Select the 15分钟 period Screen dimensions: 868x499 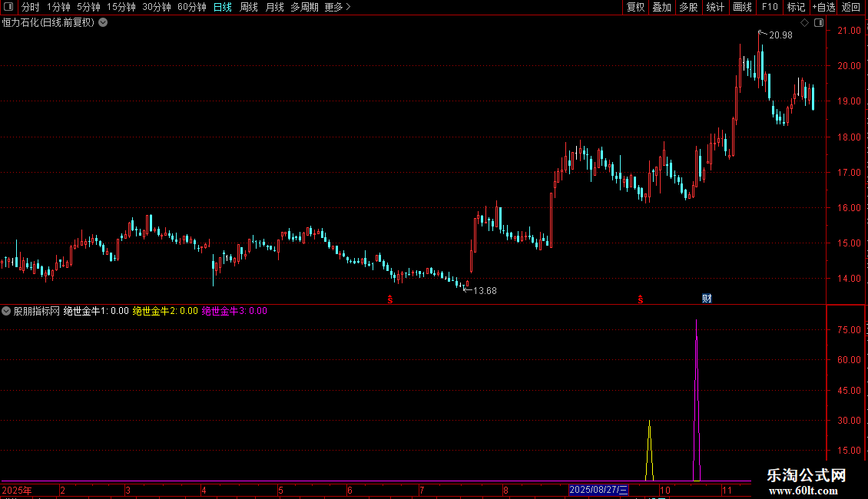(121, 7)
